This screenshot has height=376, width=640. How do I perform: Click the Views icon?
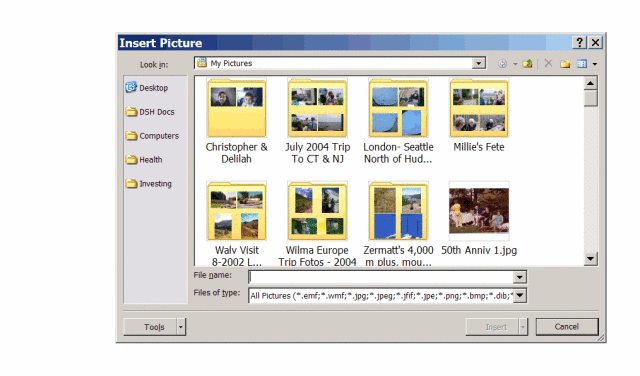tap(582, 64)
